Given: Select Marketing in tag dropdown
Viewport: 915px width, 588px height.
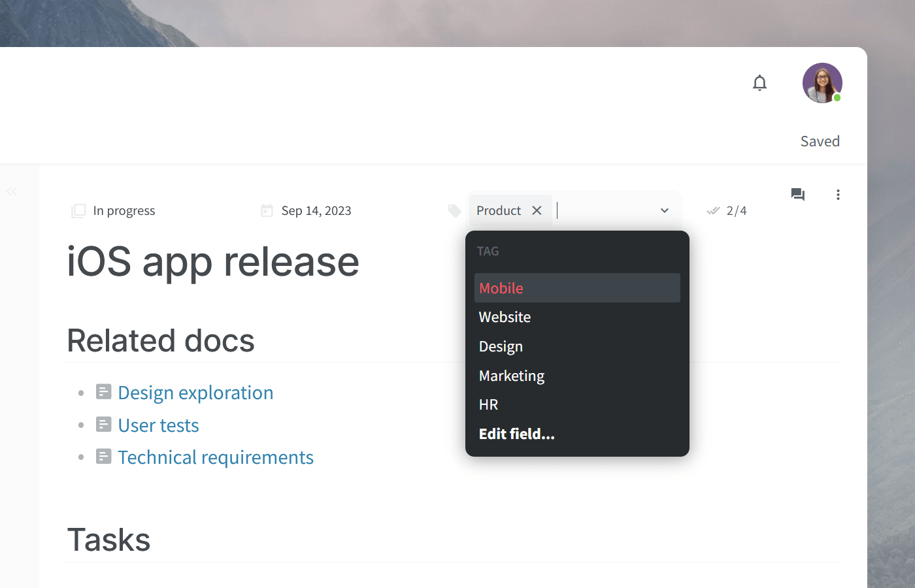Looking at the screenshot, I should click(512, 376).
